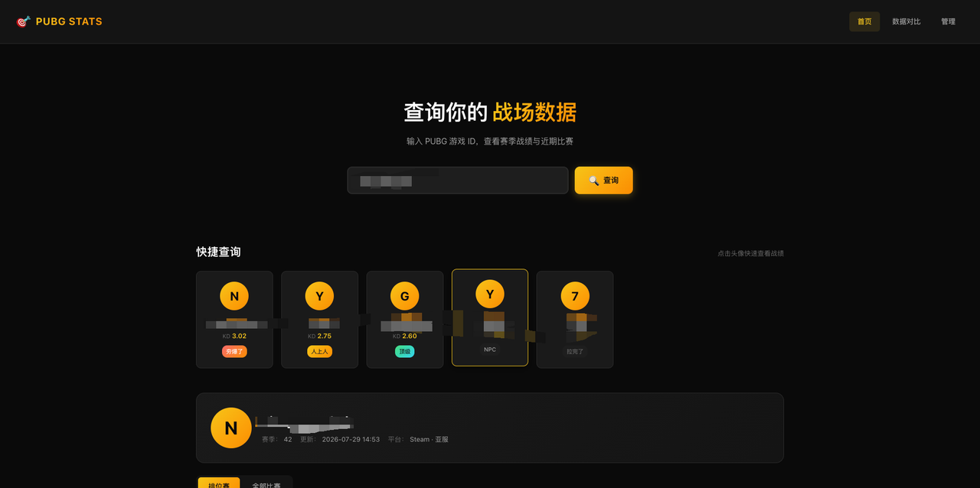
Task: Click the 夯爆了 orange badge
Action: coord(234,352)
